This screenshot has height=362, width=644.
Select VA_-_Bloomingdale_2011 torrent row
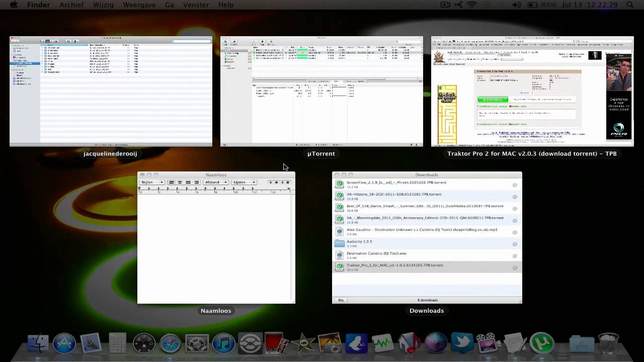pyautogui.click(x=427, y=220)
